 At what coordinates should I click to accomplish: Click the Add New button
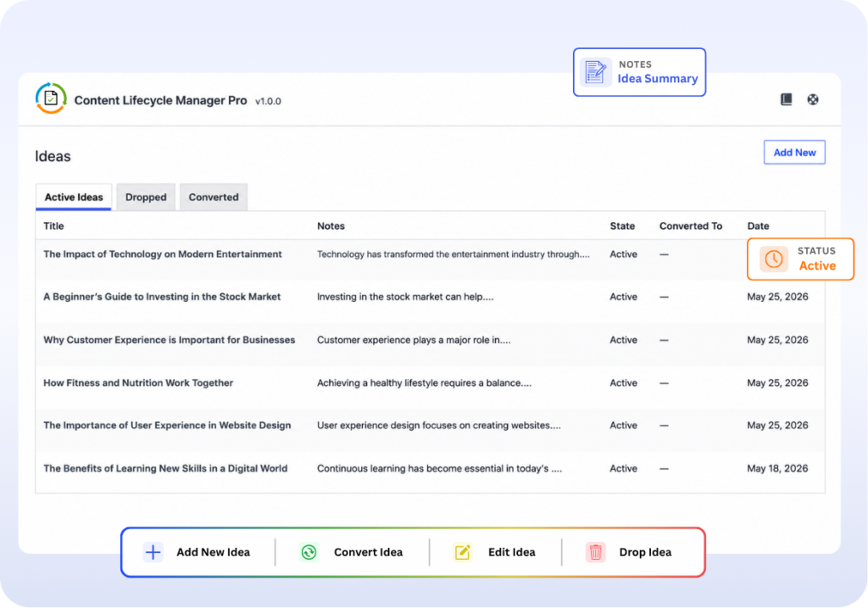(794, 153)
